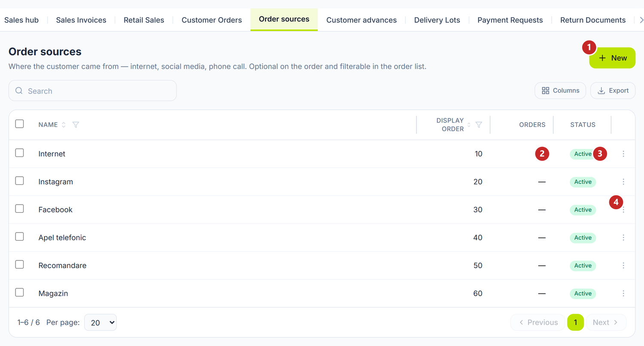This screenshot has height=346, width=644.
Task: Open the Per page dropdown
Action: 100,322
